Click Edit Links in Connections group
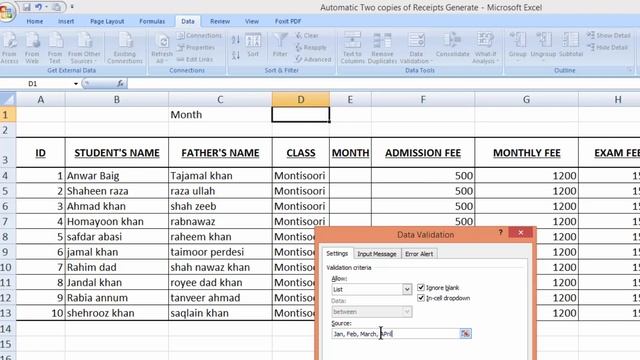Screen dimensions: 640x360 pos(195,59)
